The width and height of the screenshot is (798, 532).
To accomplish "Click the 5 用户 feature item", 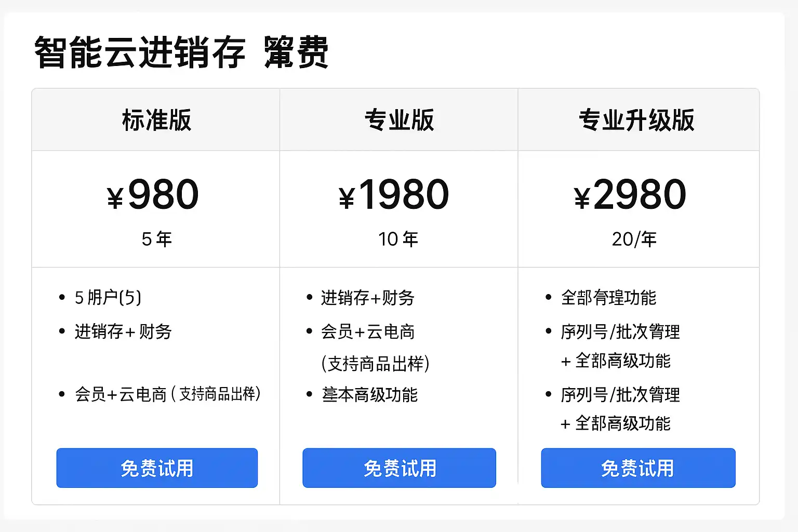I will point(108,298).
